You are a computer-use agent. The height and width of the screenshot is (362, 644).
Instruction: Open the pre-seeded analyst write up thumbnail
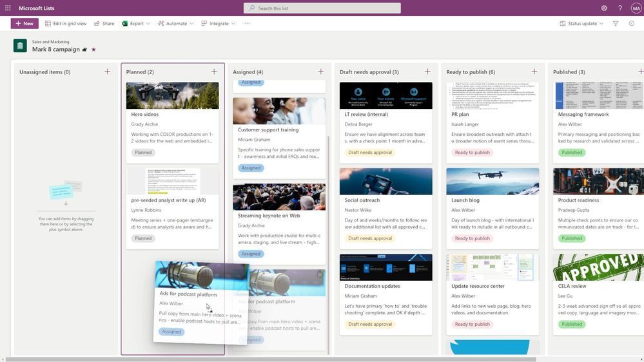pos(173,182)
